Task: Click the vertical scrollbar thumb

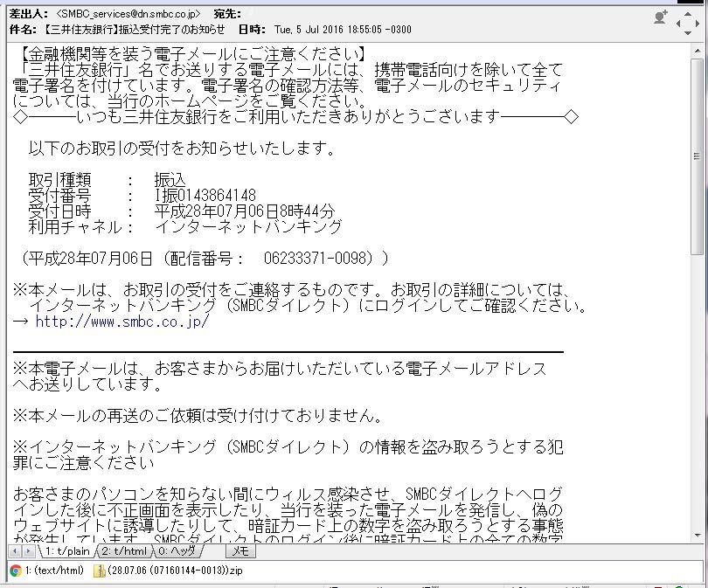Action: [698, 156]
